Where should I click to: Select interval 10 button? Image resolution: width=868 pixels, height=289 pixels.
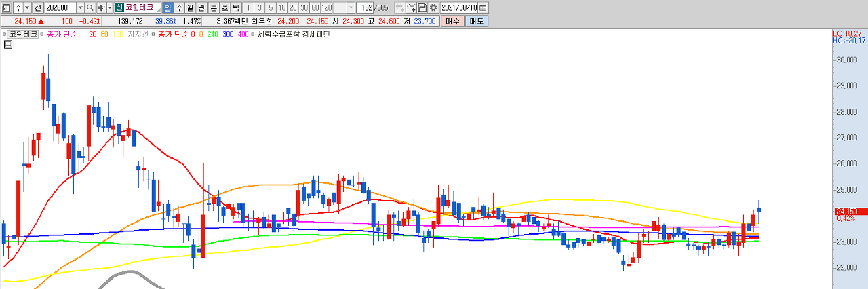281,7
